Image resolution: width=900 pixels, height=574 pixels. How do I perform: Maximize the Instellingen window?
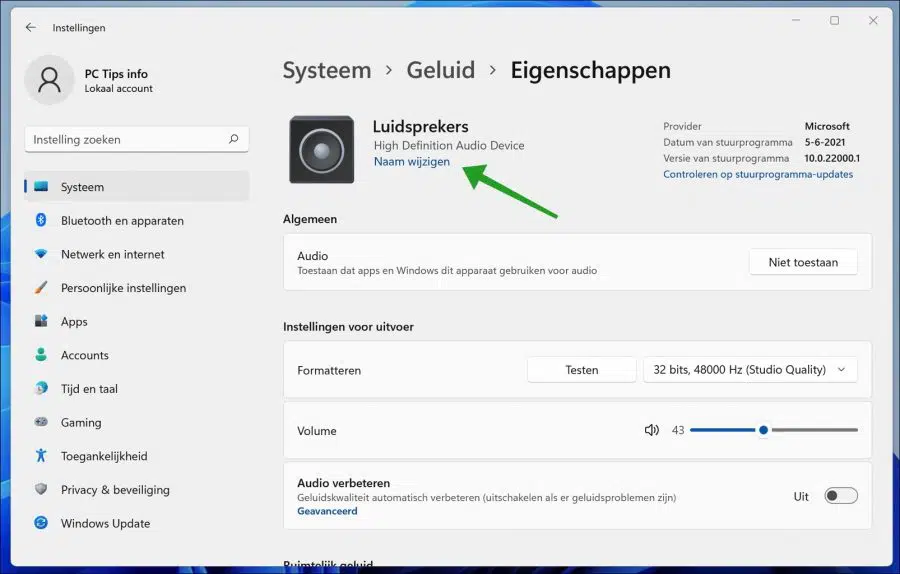(x=834, y=21)
